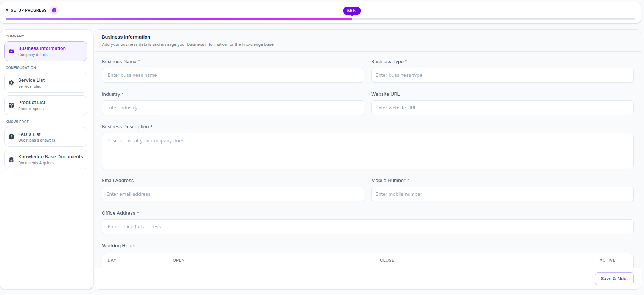Open Product List in sidebar

pos(46,105)
